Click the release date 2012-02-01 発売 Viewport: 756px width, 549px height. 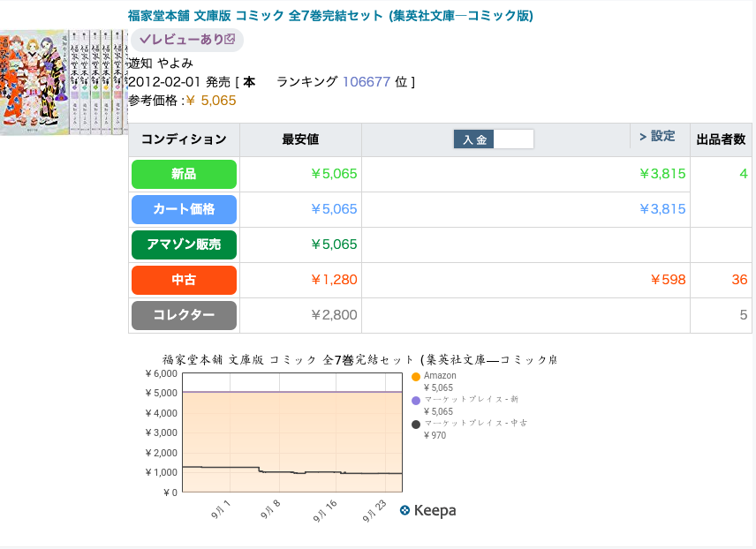179,82
